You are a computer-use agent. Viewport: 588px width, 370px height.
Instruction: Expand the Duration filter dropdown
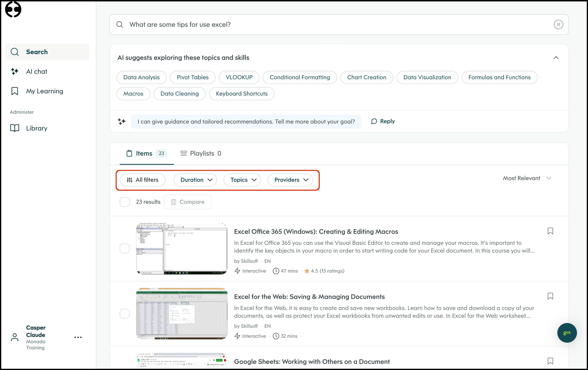click(195, 180)
